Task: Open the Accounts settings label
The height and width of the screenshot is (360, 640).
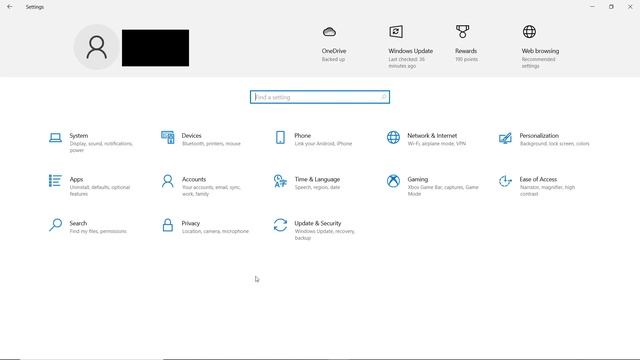Action: [x=194, y=179]
